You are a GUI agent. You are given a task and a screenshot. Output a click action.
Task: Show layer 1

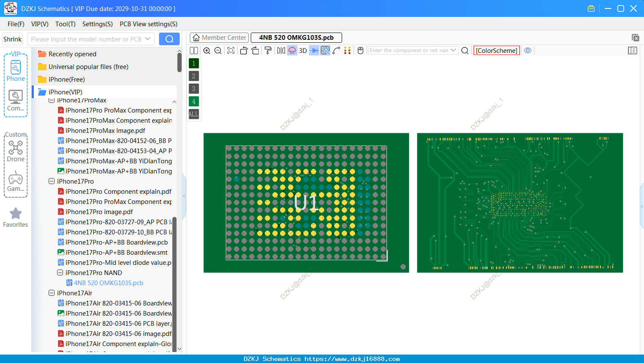point(194,63)
